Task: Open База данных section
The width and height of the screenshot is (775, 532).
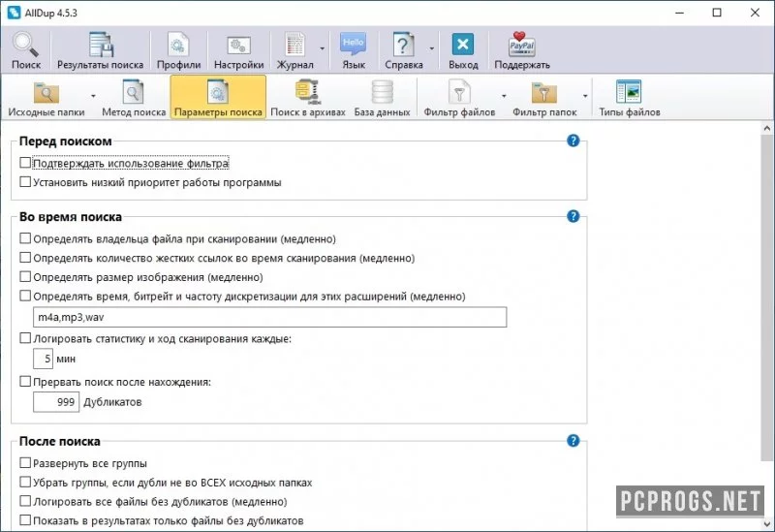Action: click(x=382, y=98)
